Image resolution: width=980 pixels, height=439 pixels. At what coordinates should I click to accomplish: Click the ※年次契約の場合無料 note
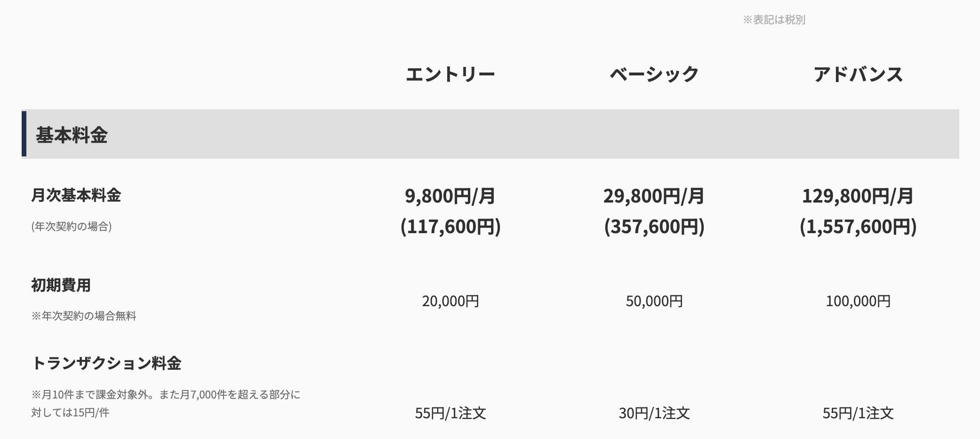pos(84,316)
